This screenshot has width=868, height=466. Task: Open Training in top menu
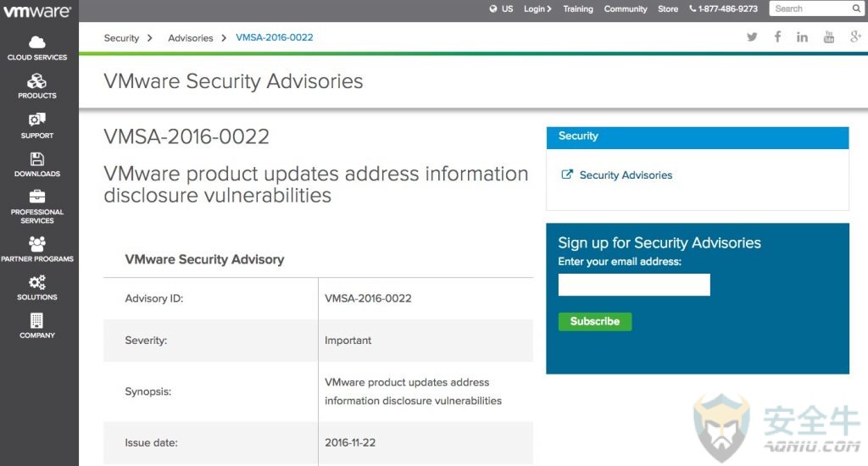pos(578,8)
